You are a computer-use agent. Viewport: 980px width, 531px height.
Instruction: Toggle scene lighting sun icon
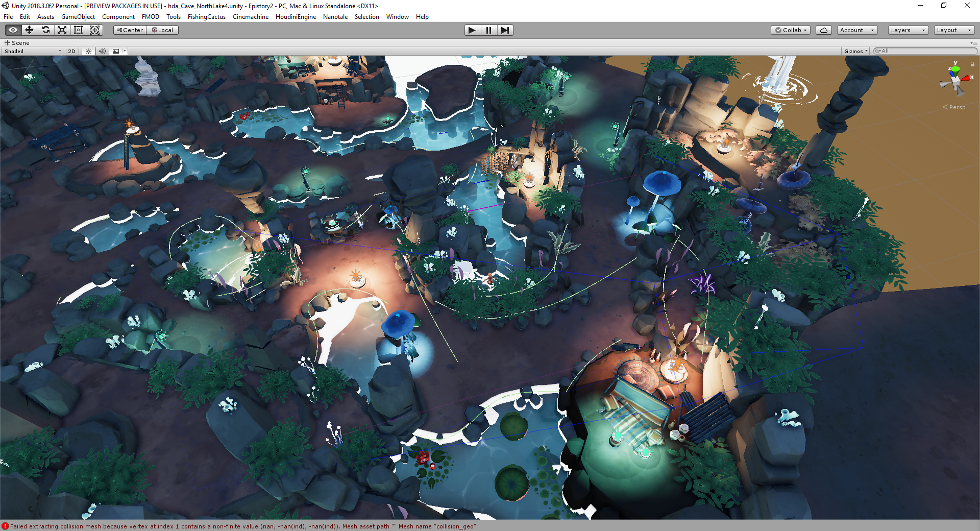coord(89,51)
